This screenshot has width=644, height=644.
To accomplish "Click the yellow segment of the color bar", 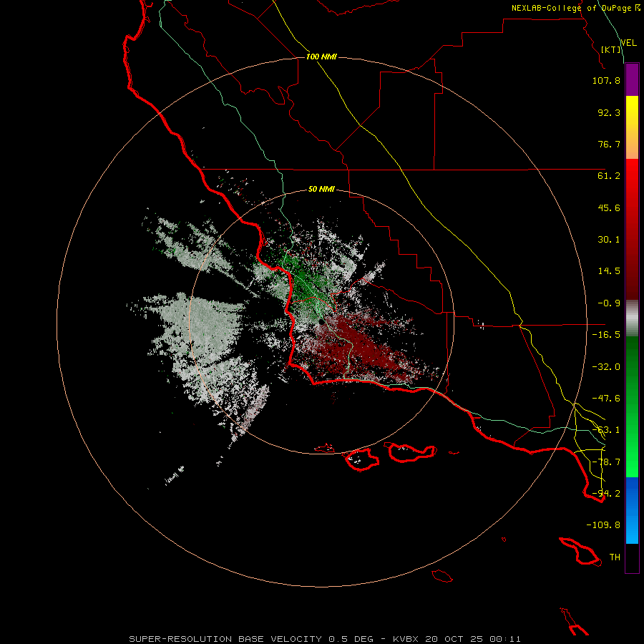I will [632, 127].
